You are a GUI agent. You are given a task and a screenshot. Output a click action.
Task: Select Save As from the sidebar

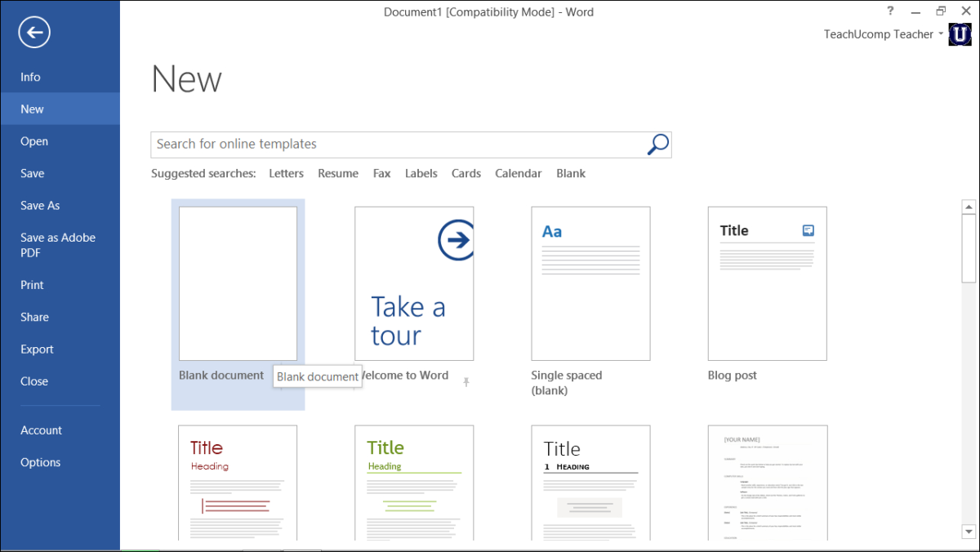tap(38, 205)
